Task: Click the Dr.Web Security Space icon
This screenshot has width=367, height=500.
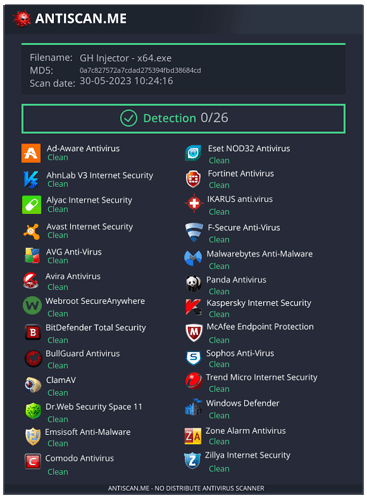Action: (x=33, y=411)
